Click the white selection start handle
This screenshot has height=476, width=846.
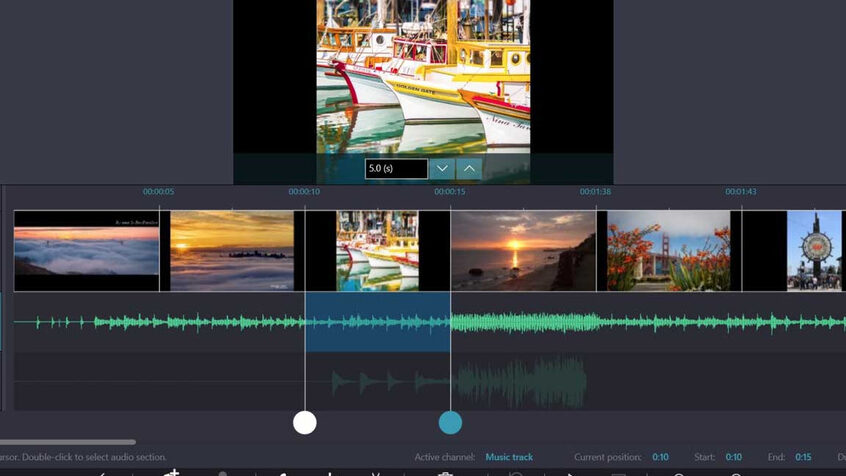click(305, 423)
